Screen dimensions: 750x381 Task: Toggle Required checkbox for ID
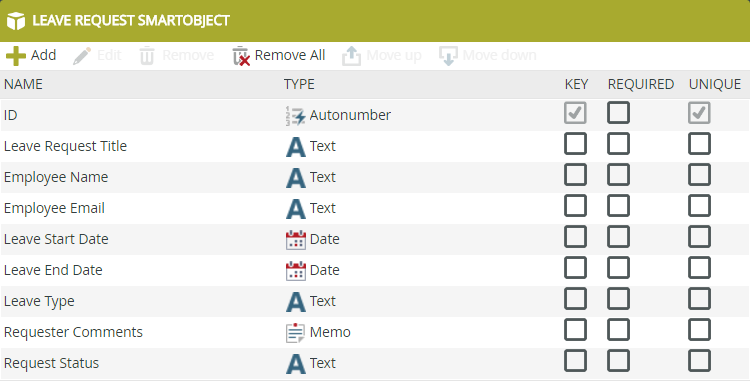[618, 113]
